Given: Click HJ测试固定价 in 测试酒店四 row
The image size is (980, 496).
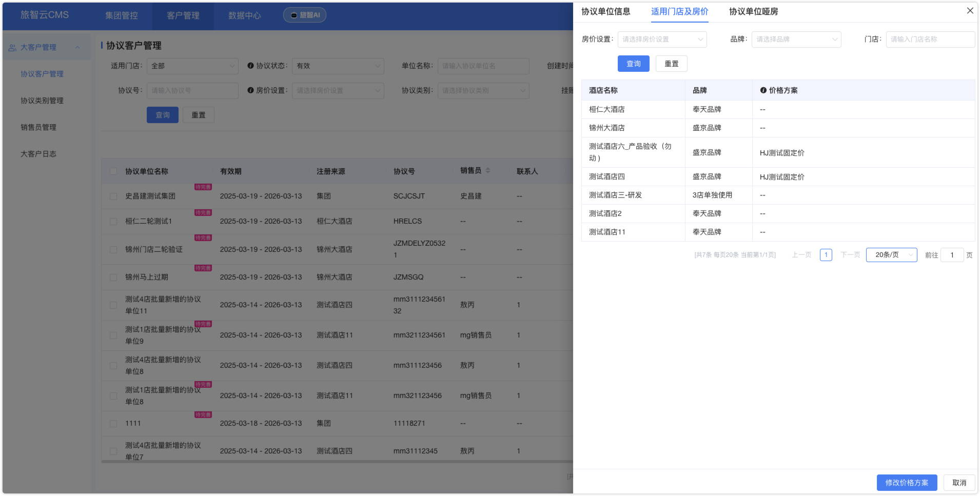Looking at the screenshot, I should [x=782, y=177].
